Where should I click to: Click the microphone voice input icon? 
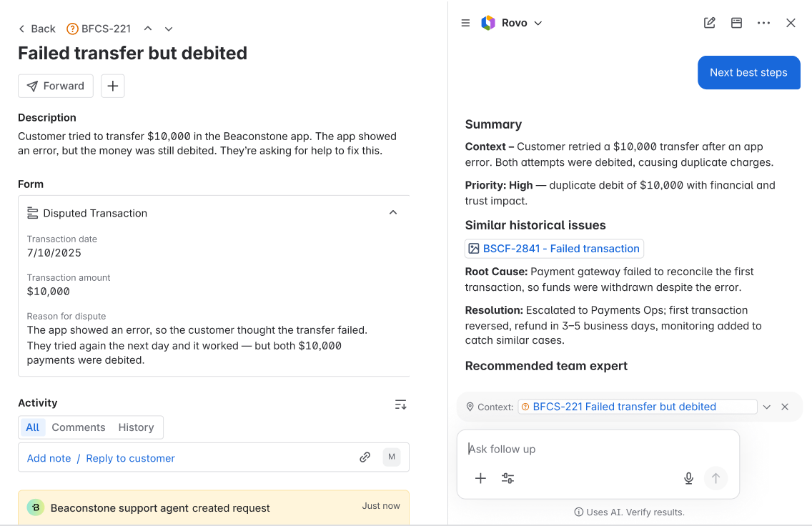[x=688, y=478]
